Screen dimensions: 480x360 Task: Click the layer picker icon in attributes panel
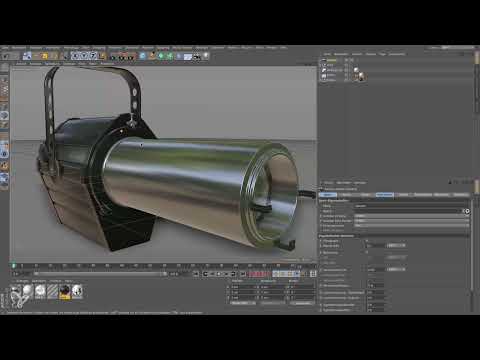(x=467, y=211)
